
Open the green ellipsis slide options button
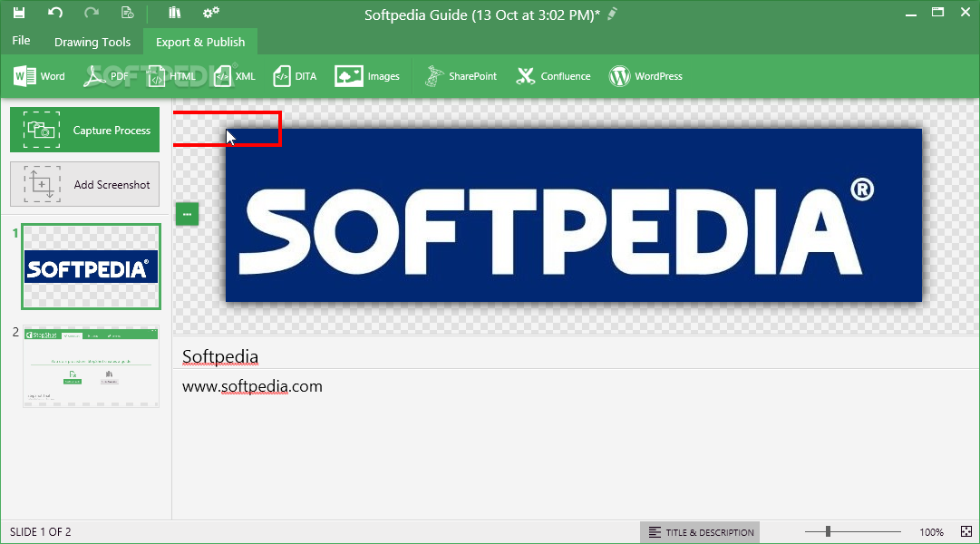click(187, 214)
